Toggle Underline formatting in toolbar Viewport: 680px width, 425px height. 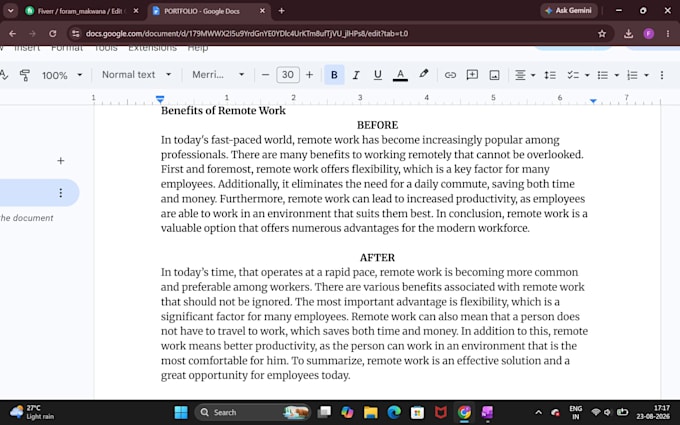pos(378,75)
